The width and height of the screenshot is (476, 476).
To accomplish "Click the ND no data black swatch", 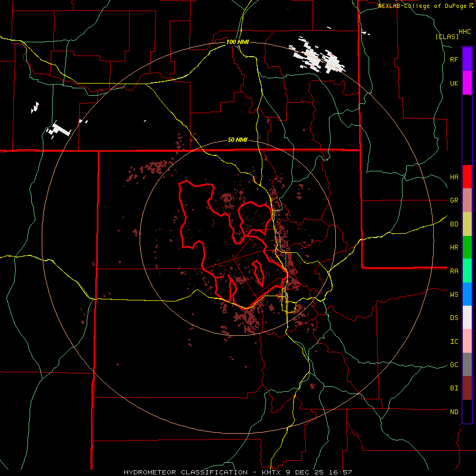I will click(x=467, y=411).
